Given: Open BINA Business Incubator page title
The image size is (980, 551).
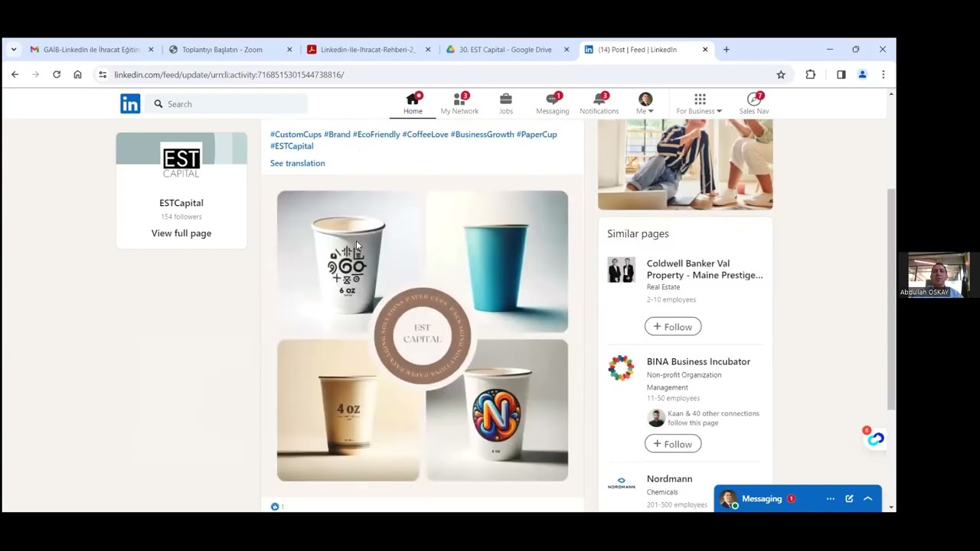Looking at the screenshot, I should point(698,361).
